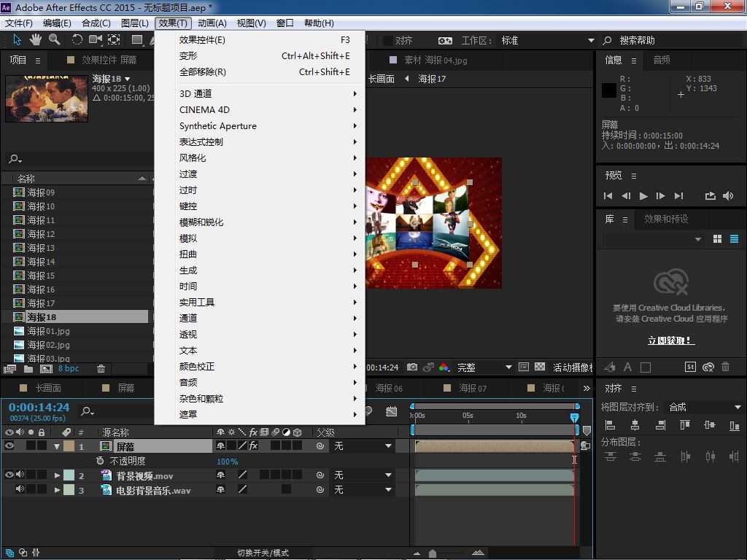This screenshot has height=560, width=747.
Task: Select the Rotation tool
Action: pos(77,39)
